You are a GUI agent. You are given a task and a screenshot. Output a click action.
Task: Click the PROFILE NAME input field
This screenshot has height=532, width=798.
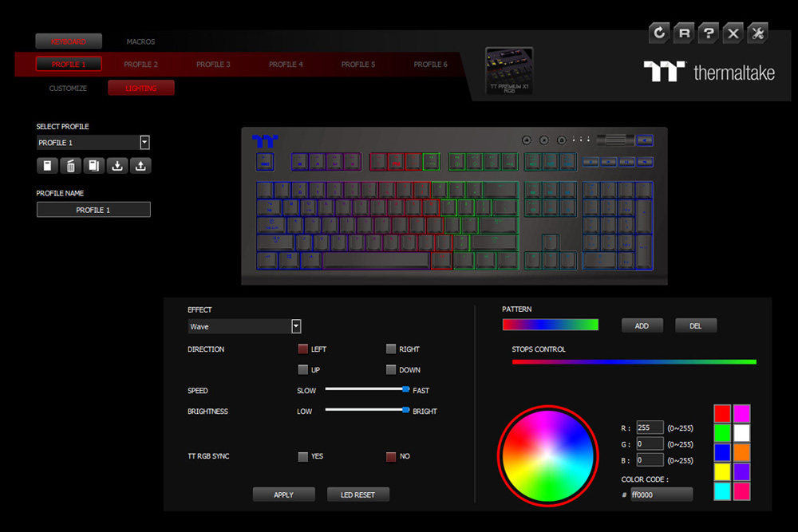(93, 209)
